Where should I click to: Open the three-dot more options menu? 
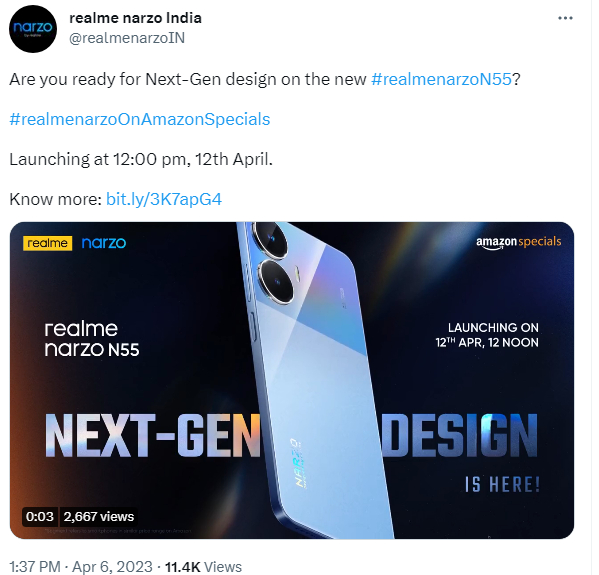pyautogui.click(x=565, y=18)
